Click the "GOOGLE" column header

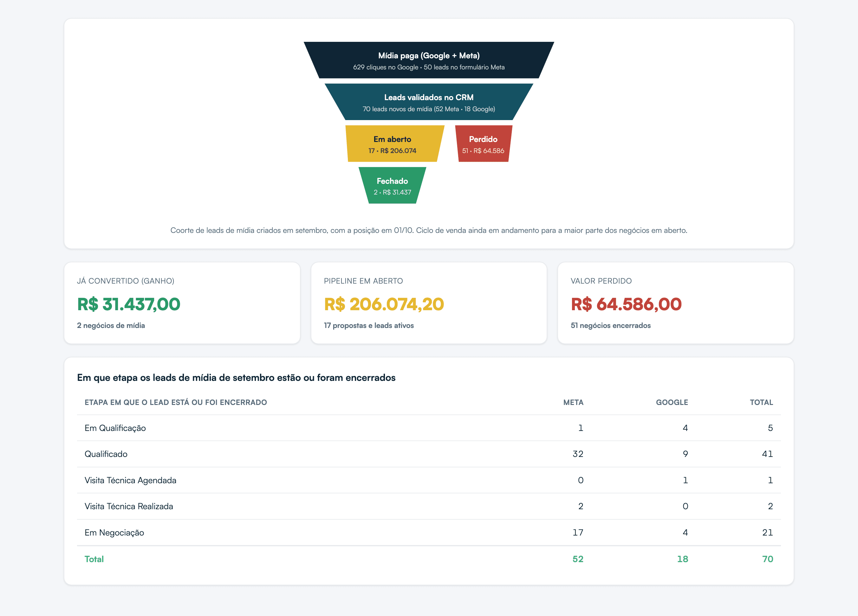coord(672,402)
